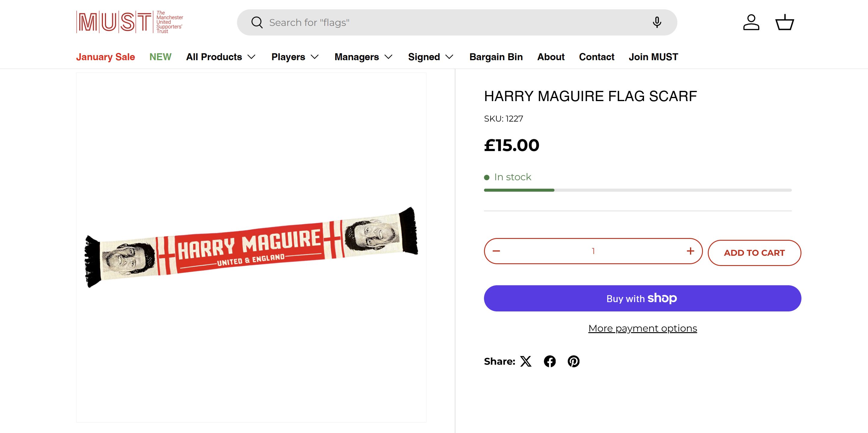Increase quantity with plus button

690,251
